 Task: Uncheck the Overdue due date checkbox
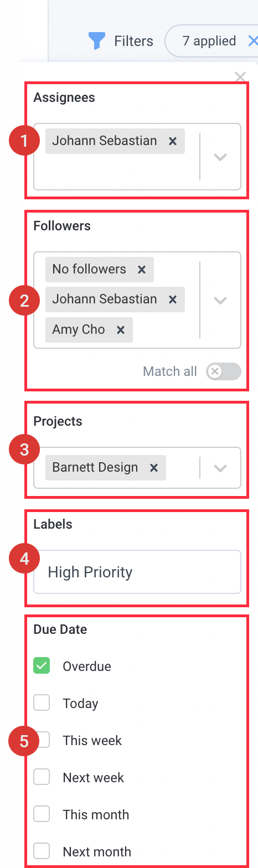click(42, 666)
